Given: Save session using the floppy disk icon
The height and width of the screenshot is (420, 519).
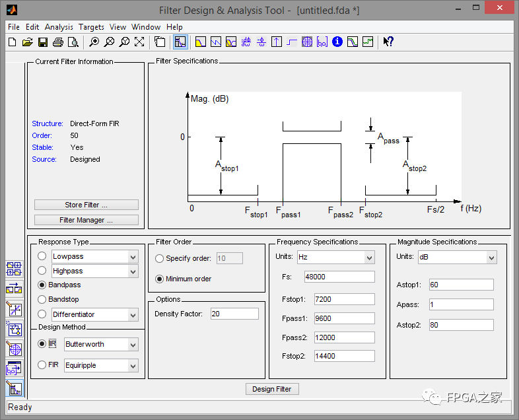Looking at the screenshot, I should (x=43, y=42).
